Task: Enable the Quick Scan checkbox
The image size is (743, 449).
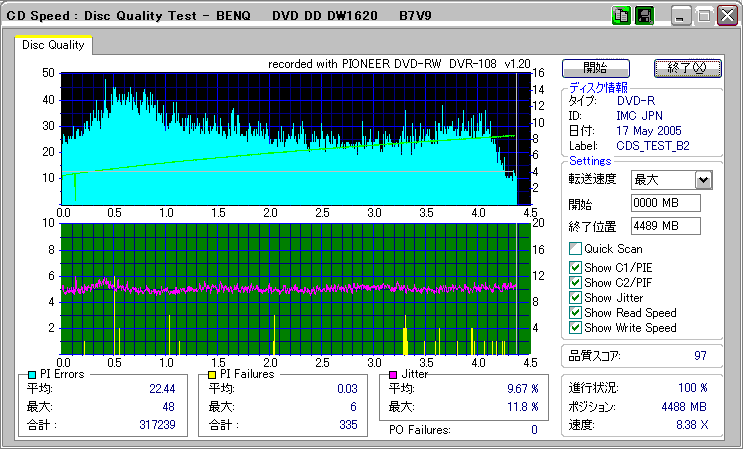Action: tap(575, 249)
